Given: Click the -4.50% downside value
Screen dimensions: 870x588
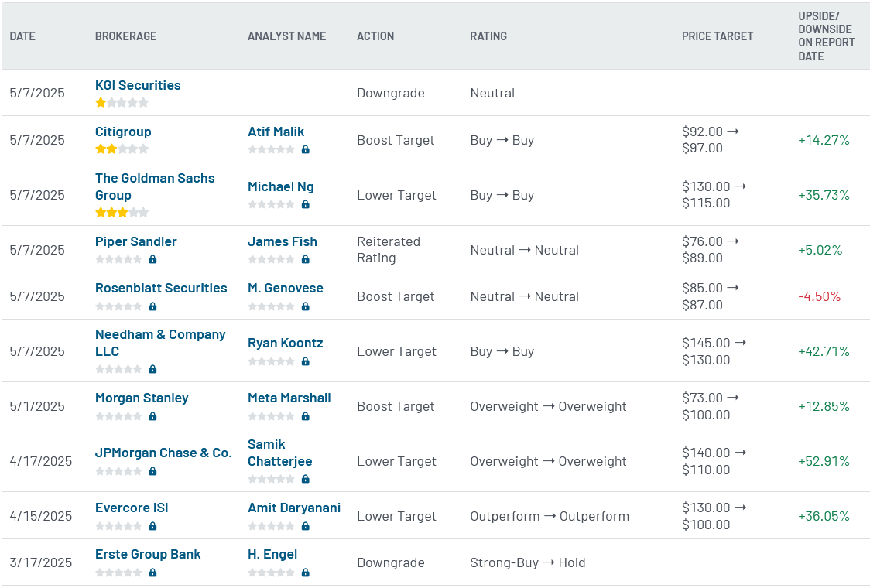Looking at the screenshot, I should (820, 297).
